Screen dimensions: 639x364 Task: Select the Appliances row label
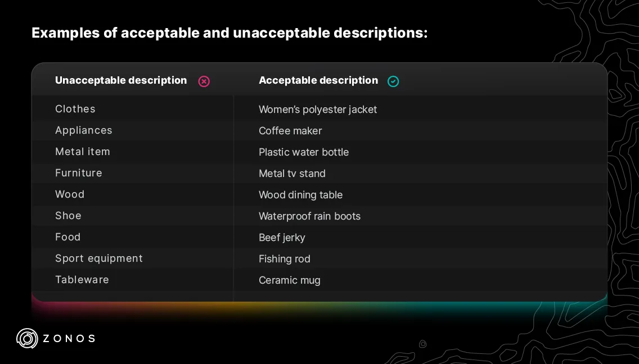point(84,130)
